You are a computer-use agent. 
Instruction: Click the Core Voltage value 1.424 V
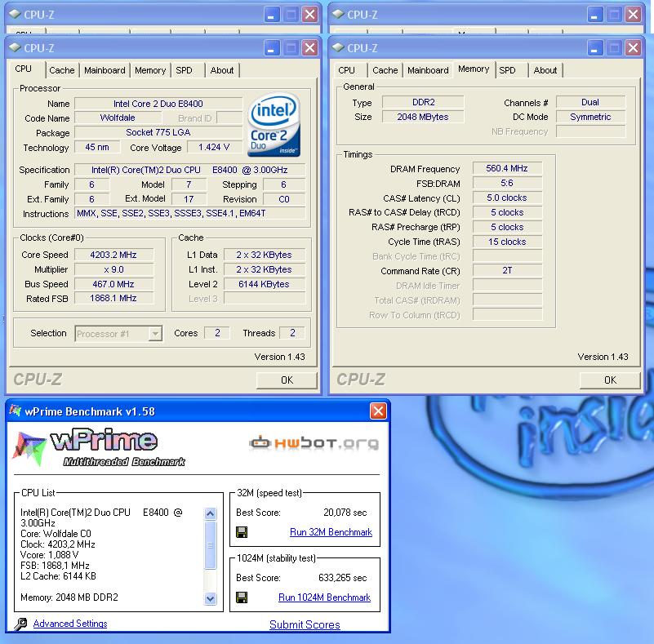(x=214, y=147)
